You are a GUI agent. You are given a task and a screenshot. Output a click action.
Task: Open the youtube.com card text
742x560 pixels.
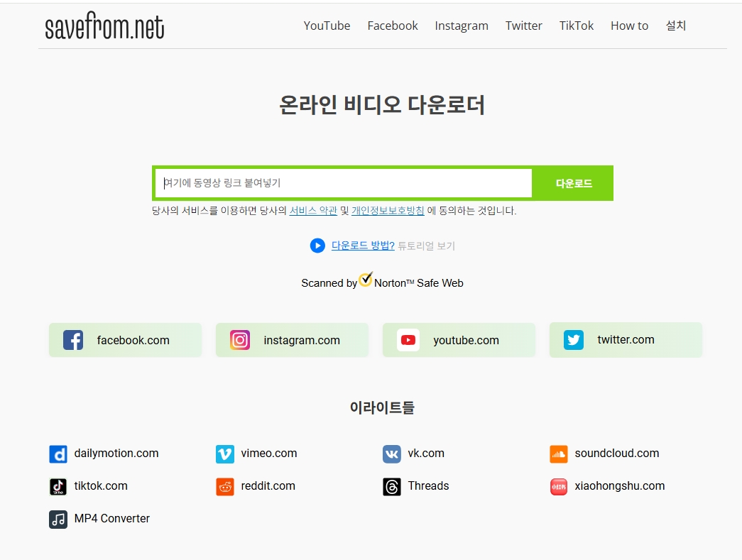(466, 341)
